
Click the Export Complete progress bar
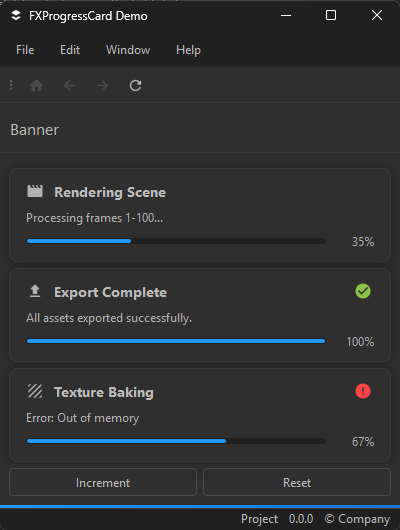tap(176, 341)
